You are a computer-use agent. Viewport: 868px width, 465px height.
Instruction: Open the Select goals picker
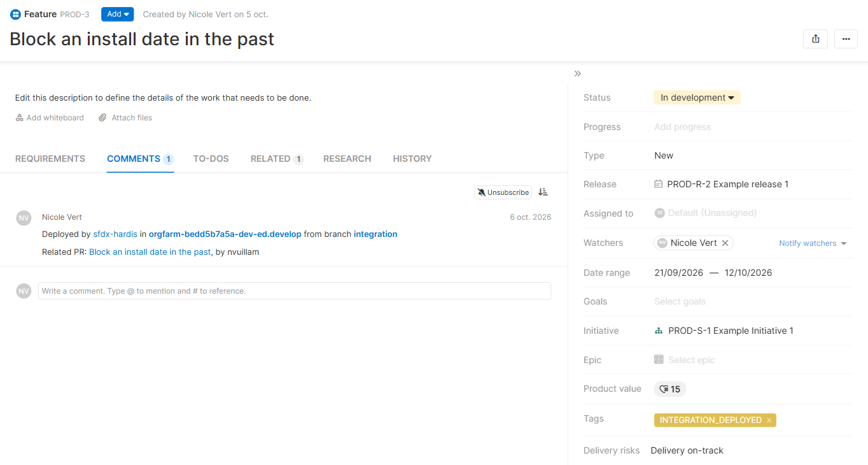(x=680, y=301)
